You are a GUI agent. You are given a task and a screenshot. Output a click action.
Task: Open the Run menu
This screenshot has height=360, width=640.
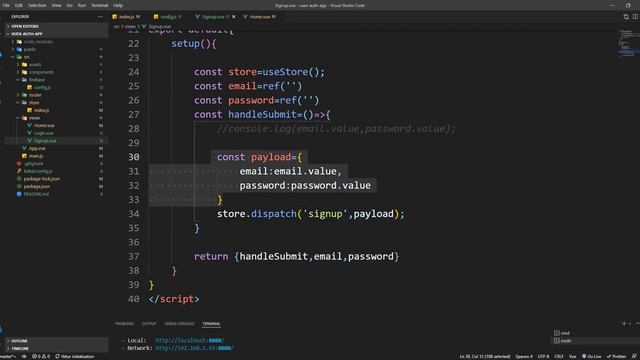82,5
